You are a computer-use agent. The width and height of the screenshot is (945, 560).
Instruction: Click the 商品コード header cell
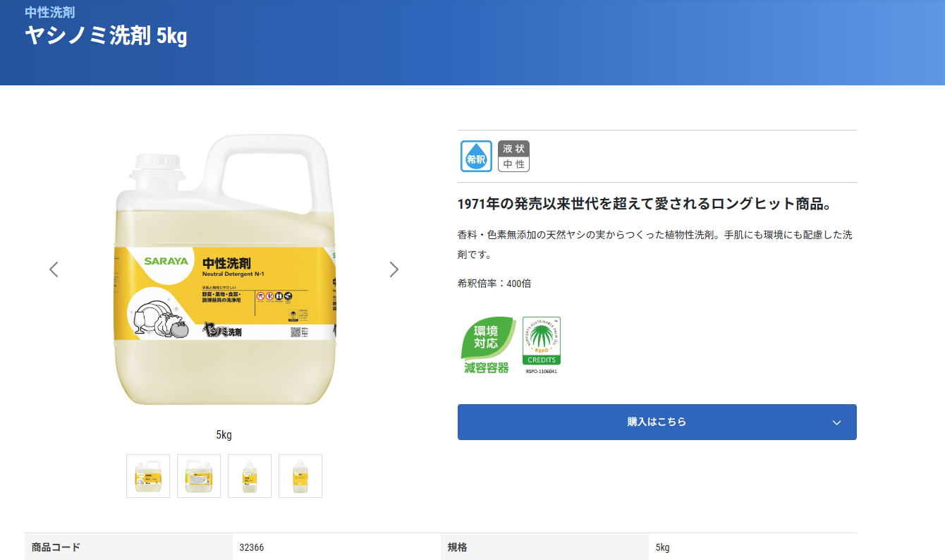pos(56,547)
